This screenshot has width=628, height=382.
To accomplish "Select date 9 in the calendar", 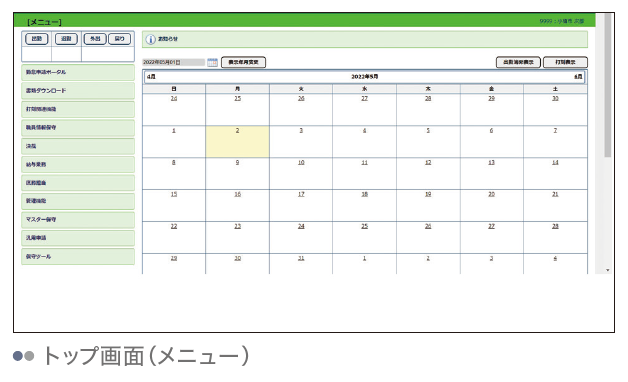I will pos(238,163).
